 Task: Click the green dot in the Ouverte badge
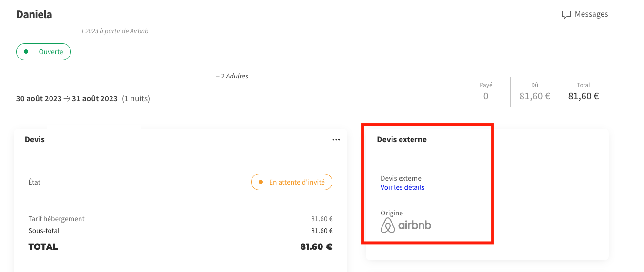coord(26,52)
